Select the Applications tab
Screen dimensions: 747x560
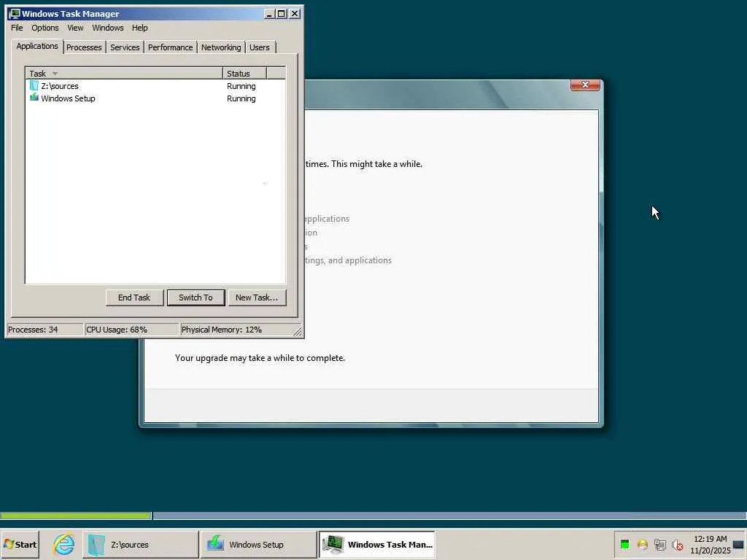[37, 46]
